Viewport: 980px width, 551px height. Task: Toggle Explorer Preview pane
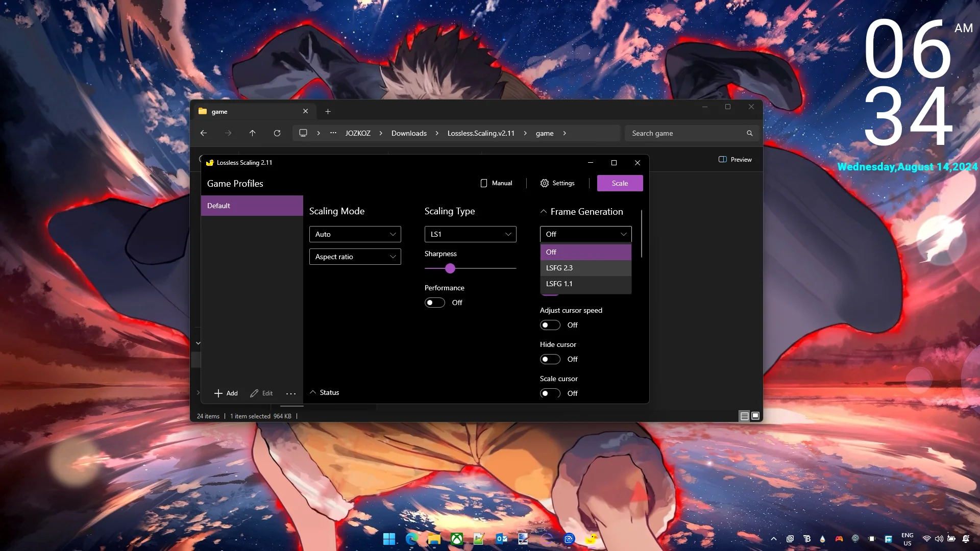click(735, 160)
